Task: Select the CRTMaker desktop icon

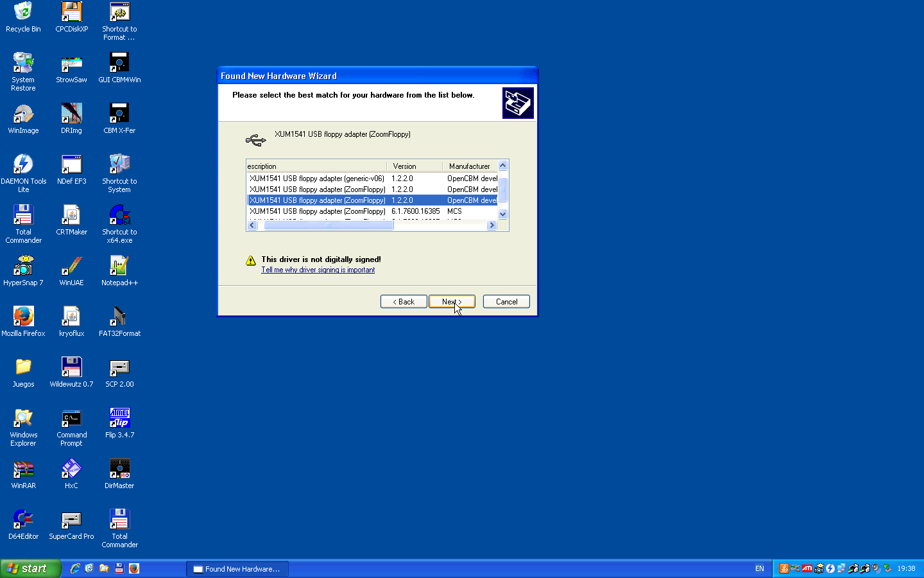Action: point(71,220)
